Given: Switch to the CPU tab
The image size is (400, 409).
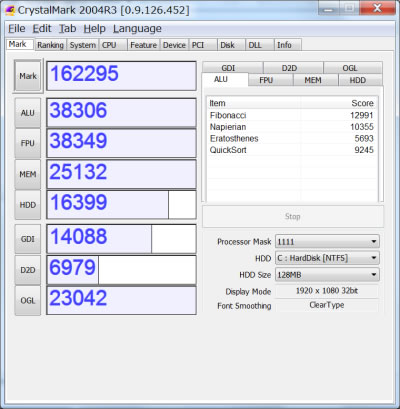Looking at the screenshot, I should [113, 45].
